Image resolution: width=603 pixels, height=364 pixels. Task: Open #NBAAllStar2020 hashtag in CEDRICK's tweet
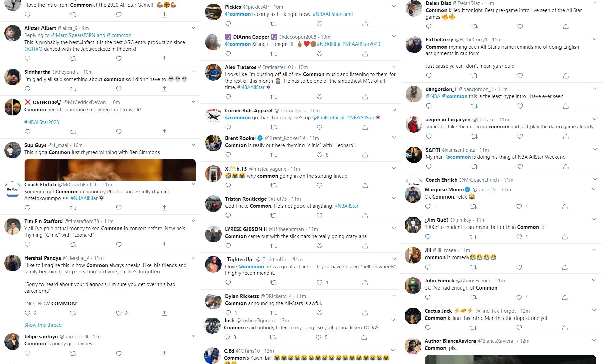[x=41, y=122]
